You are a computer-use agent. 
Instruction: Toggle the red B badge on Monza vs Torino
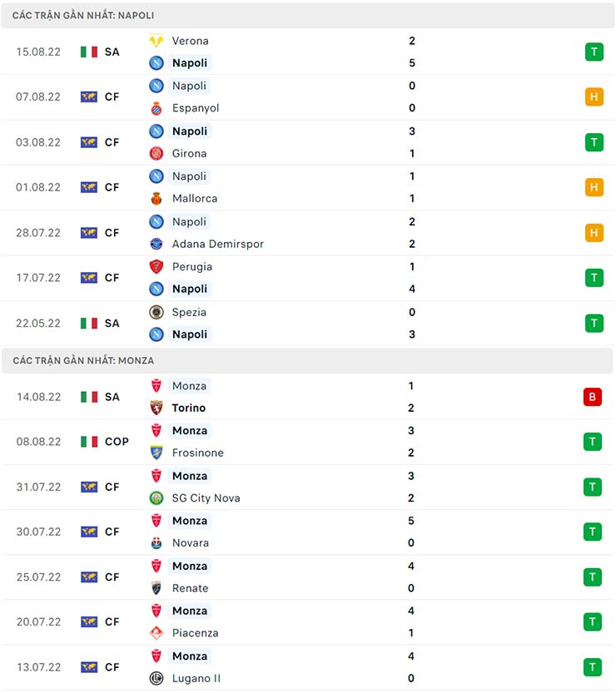tap(593, 397)
